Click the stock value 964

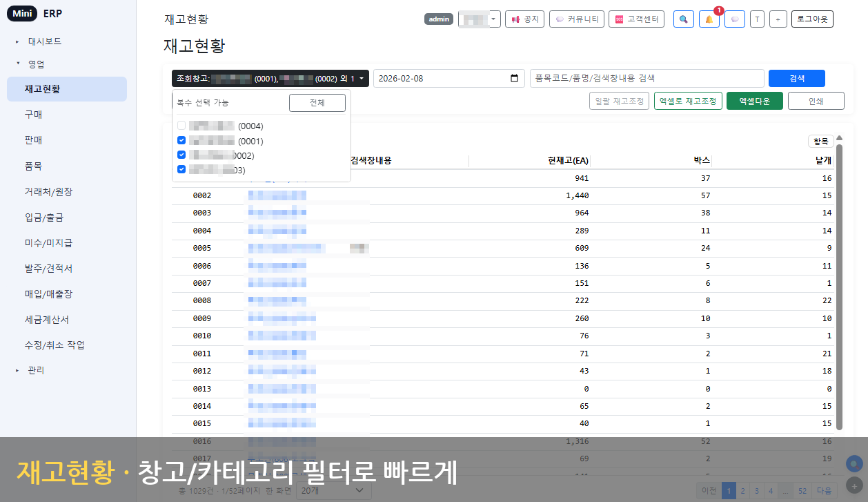[582, 213]
